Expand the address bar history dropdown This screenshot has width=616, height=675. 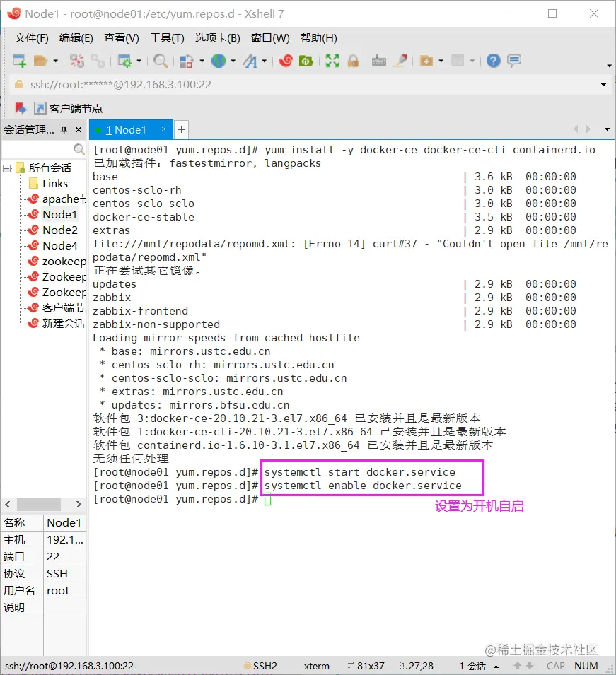click(603, 85)
